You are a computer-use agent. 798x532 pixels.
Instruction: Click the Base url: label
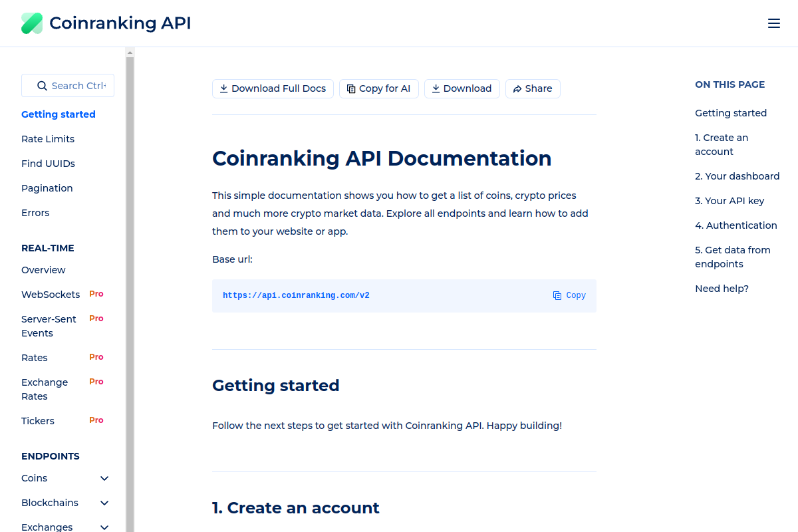click(232, 259)
